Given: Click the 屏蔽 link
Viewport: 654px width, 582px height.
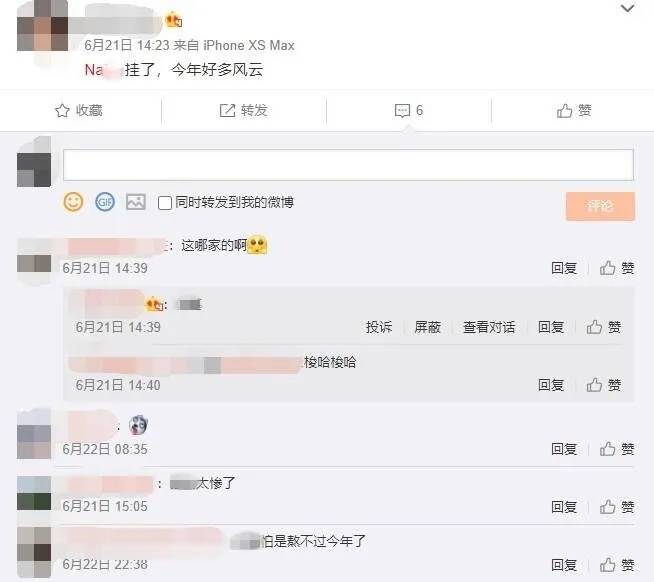Looking at the screenshot, I should pos(428,327).
